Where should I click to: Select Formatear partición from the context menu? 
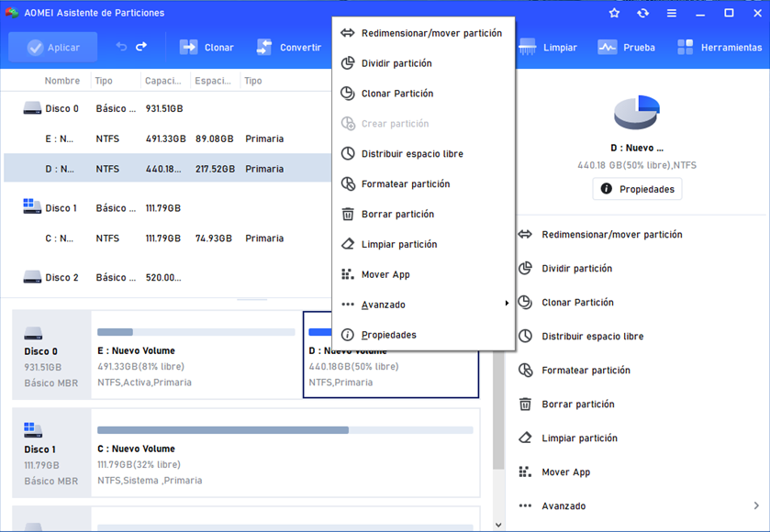click(405, 184)
